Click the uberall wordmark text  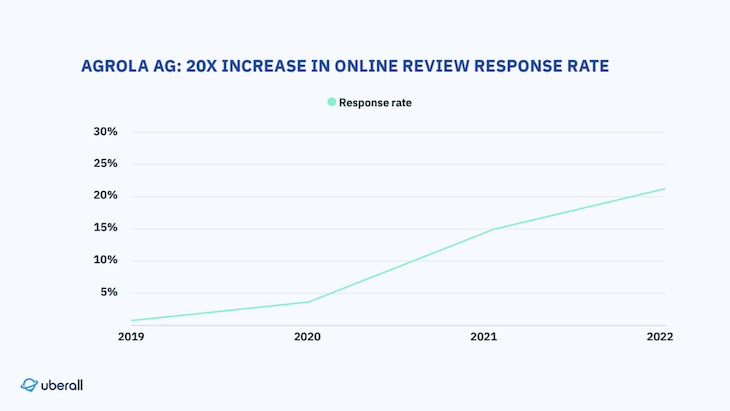62,385
